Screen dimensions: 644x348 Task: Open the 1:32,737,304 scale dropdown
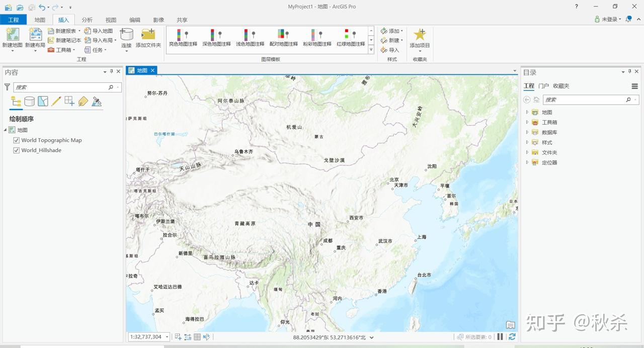pos(167,336)
